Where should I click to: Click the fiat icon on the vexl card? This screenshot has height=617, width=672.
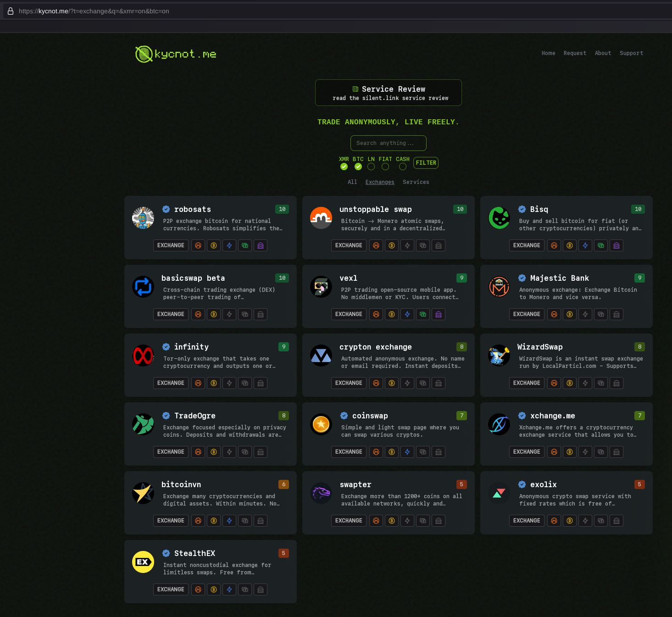(423, 314)
